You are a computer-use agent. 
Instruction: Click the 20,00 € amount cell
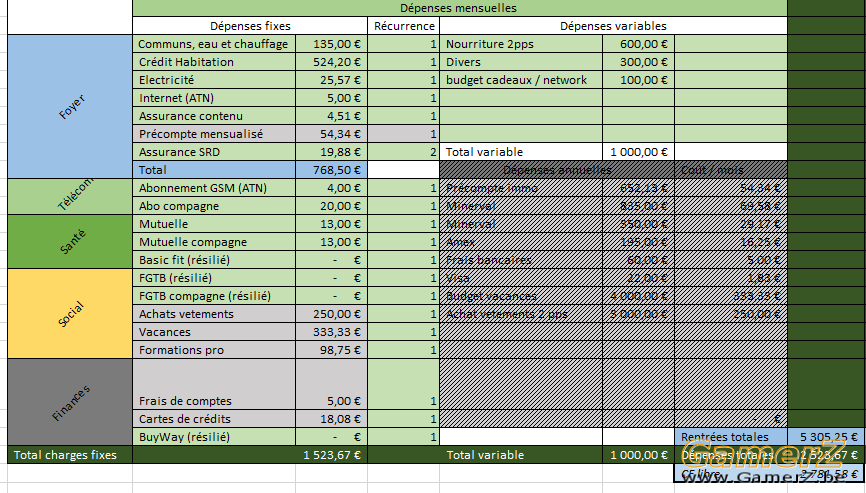pos(331,206)
